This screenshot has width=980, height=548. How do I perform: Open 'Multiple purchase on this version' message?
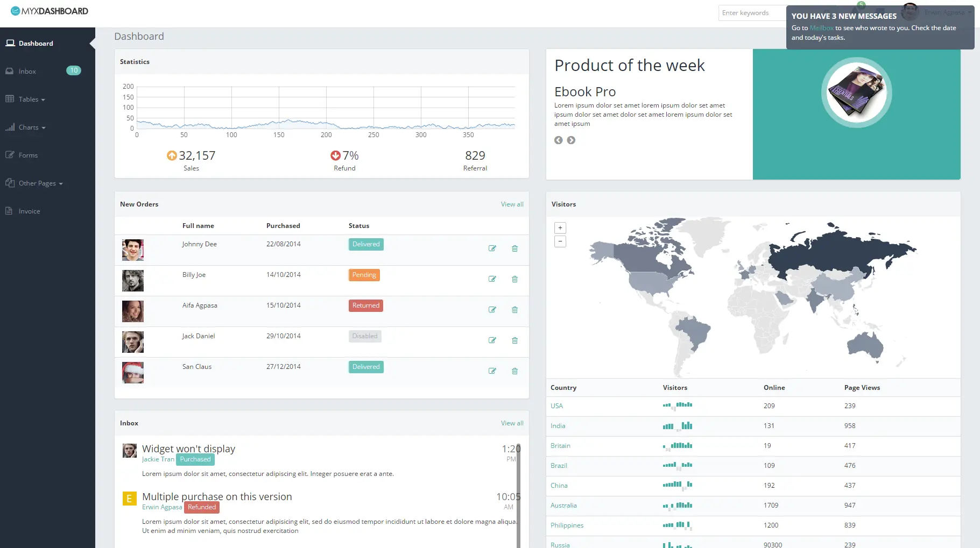(x=217, y=496)
